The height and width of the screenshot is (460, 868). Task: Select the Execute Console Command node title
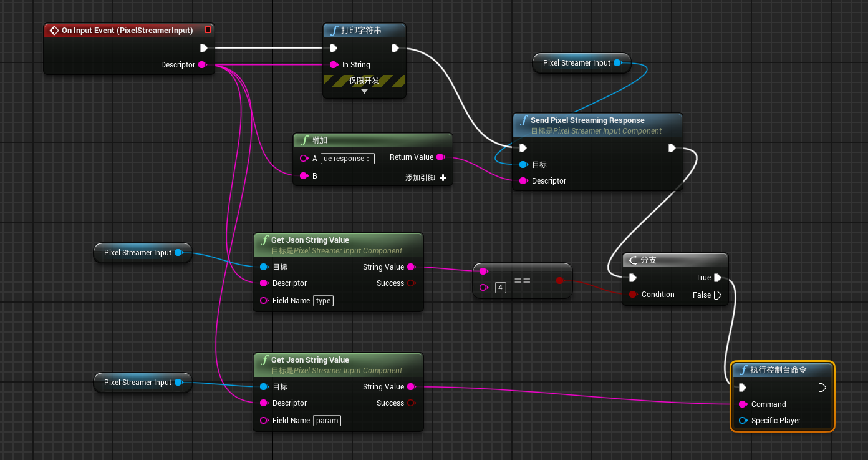coord(778,370)
